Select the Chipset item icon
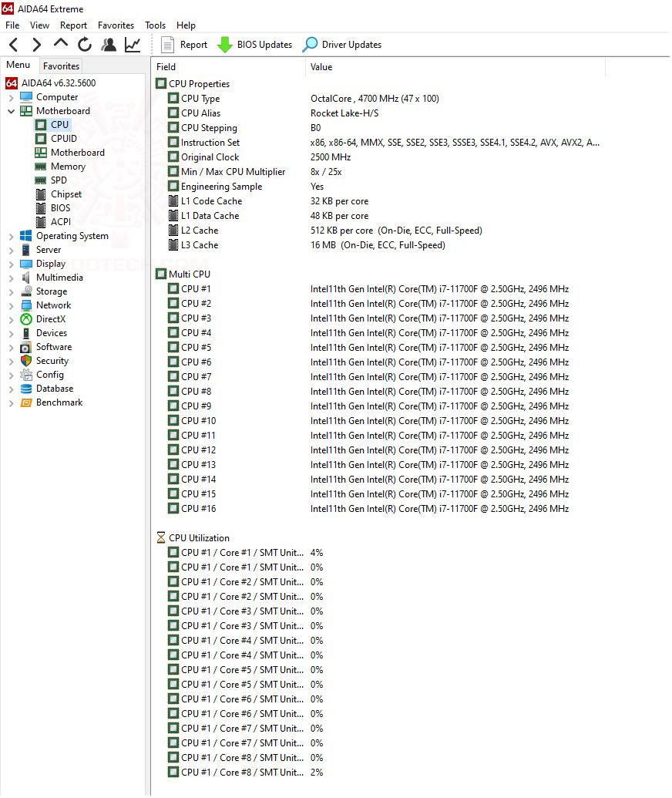672x798 pixels. click(41, 194)
